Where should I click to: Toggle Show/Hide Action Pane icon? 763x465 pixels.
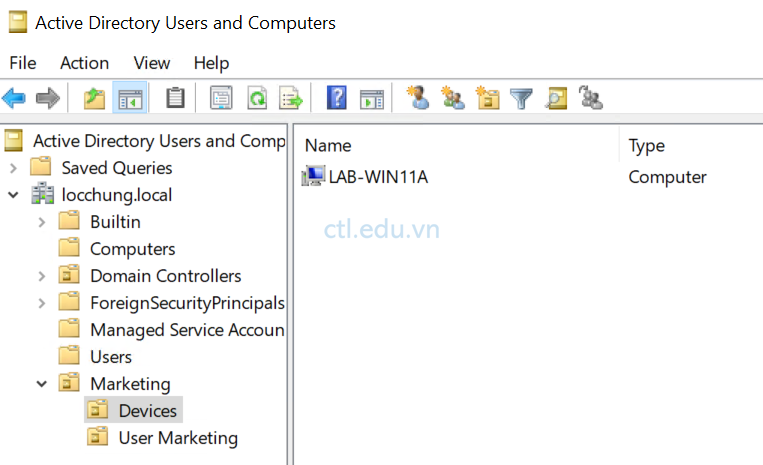point(372,99)
